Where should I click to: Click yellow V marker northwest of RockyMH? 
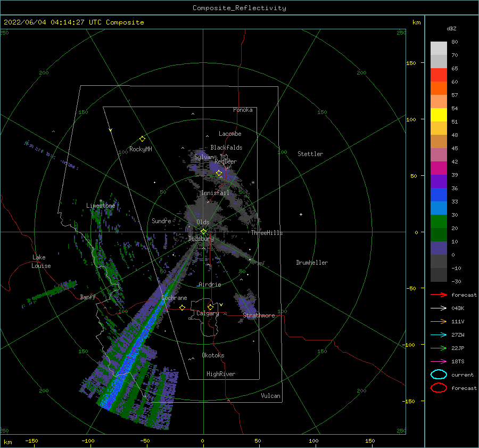[111, 130]
